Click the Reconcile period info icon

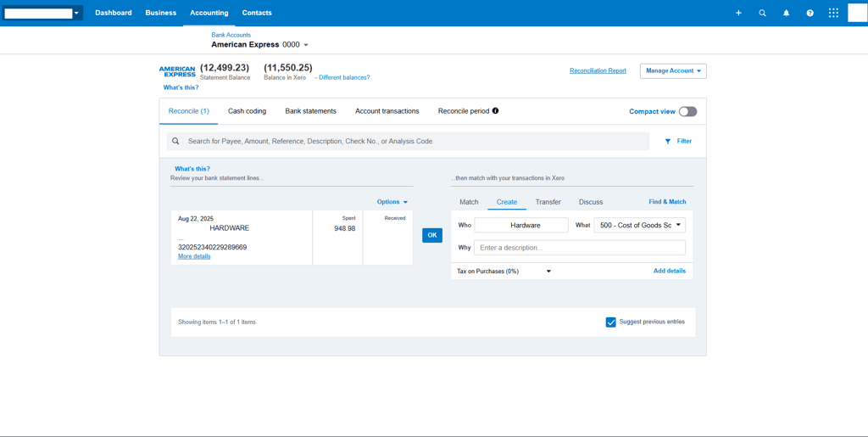[x=495, y=111]
